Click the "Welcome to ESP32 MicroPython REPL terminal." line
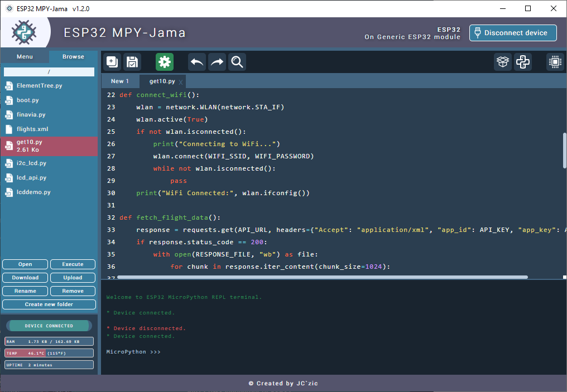This screenshot has height=392, width=567. [x=184, y=297]
